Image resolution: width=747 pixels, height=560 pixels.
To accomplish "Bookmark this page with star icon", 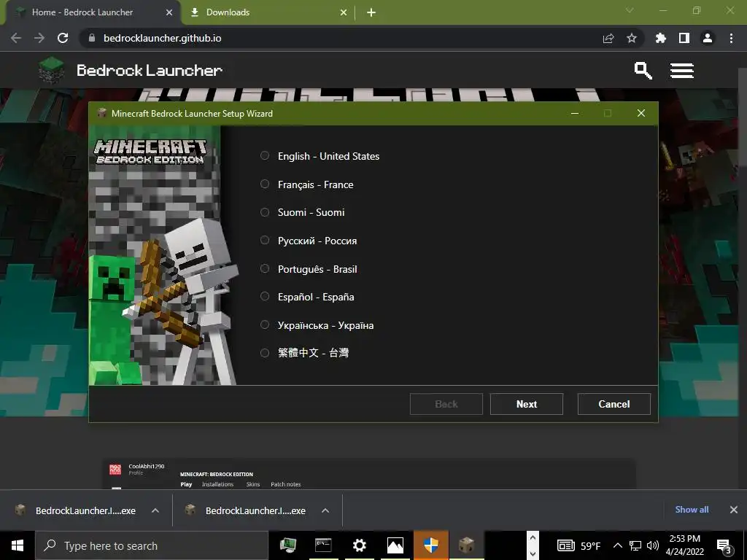I will coord(632,38).
